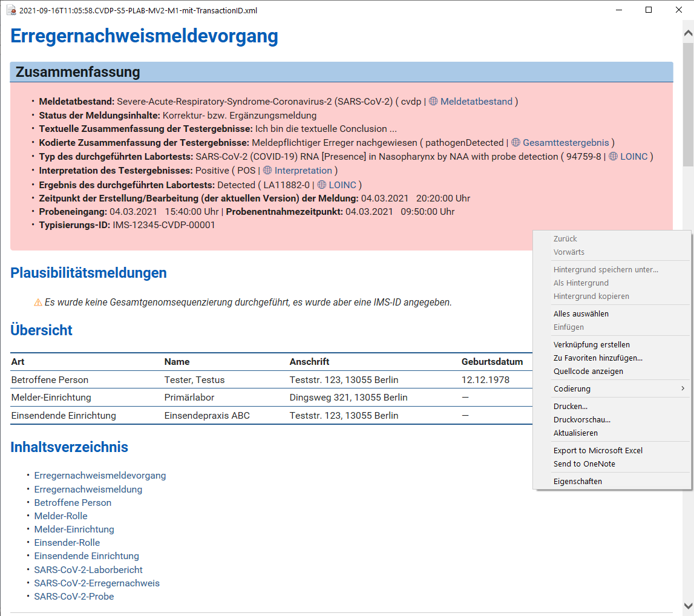Screen dimensions: 694x616
Task: Click globe icon next to LOINC 94759-8
Action: [613, 157]
